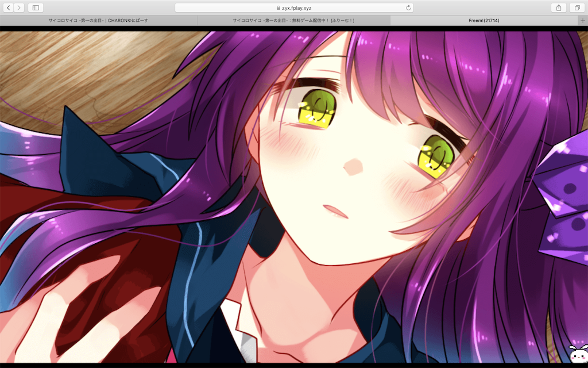Select the Freem!(21714) tab

point(483,21)
